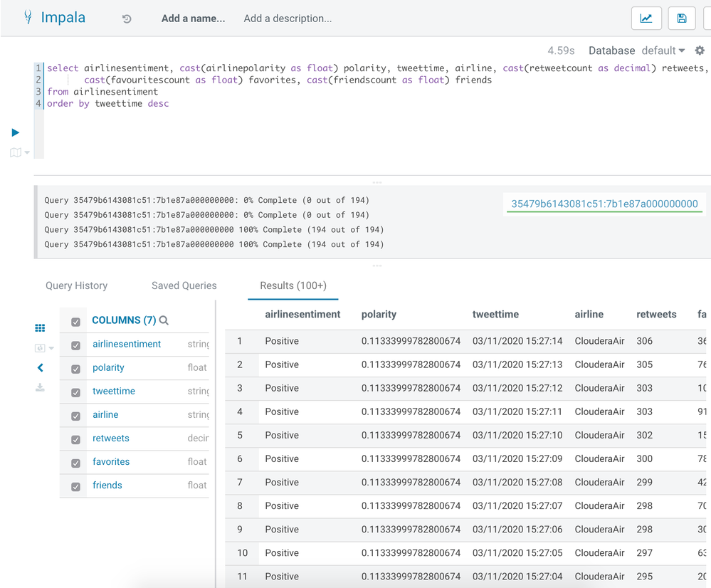Image resolution: width=711 pixels, height=588 pixels.
Task: Click the airlinesentiment column name link
Action: click(127, 344)
